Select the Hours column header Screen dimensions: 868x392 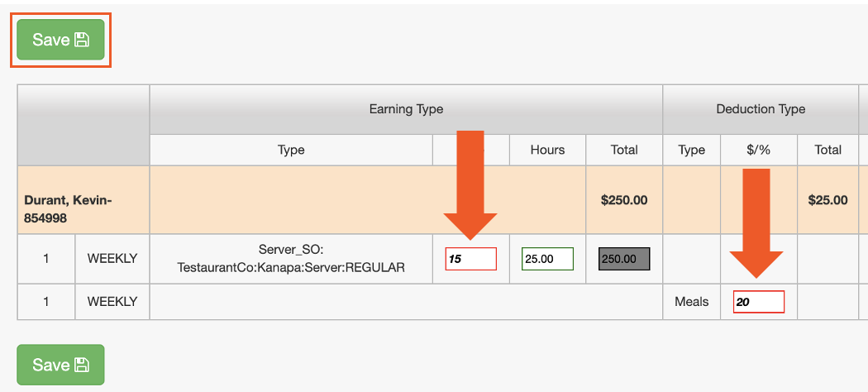[547, 150]
